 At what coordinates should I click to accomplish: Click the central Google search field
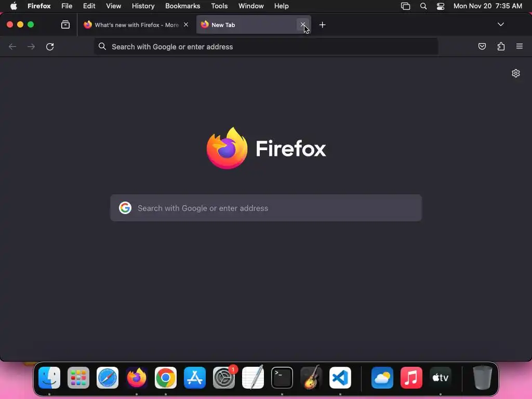point(265,208)
